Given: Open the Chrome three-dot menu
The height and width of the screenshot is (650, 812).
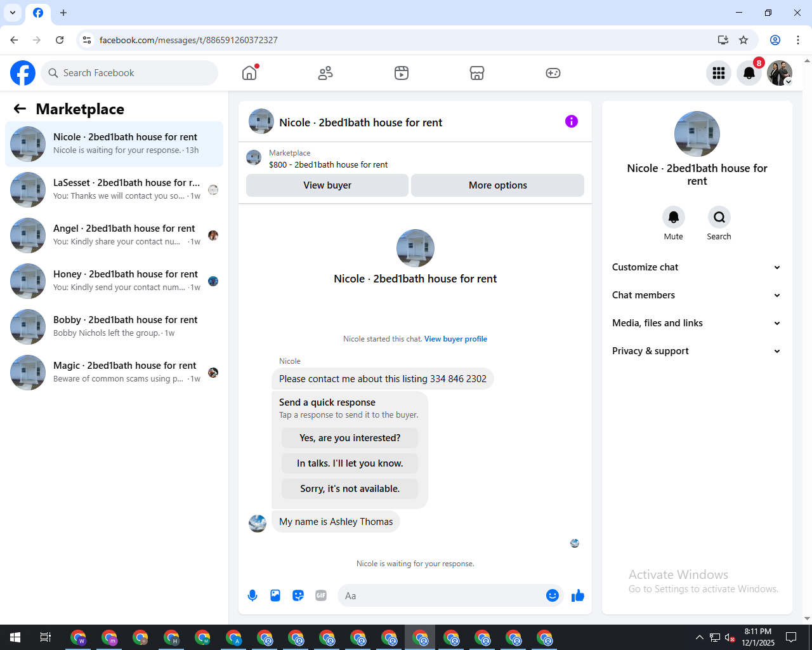Looking at the screenshot, I should click(798, 40).
